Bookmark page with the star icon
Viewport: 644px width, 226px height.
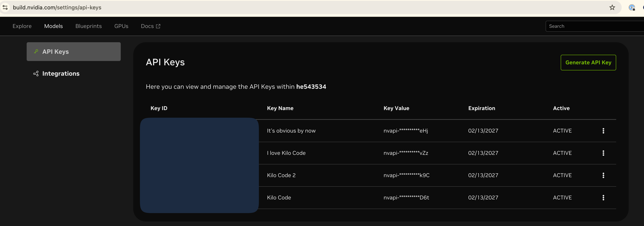coord(612,7)
